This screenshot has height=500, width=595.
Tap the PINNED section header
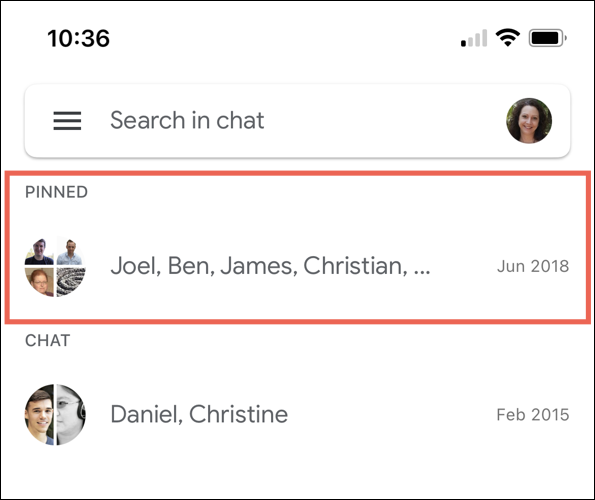coord(56,192)
